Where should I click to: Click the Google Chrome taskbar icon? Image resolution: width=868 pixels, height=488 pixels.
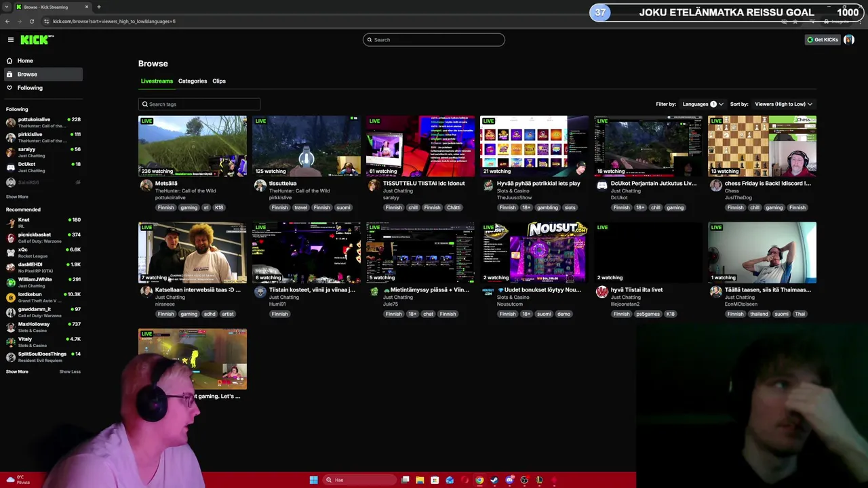[479, 480]
